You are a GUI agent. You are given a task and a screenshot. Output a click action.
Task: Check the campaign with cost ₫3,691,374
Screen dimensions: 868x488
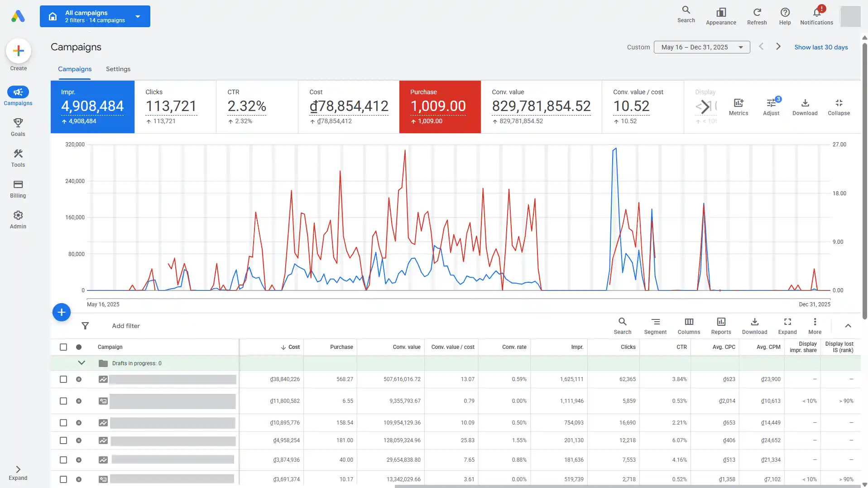coord(63,479)
